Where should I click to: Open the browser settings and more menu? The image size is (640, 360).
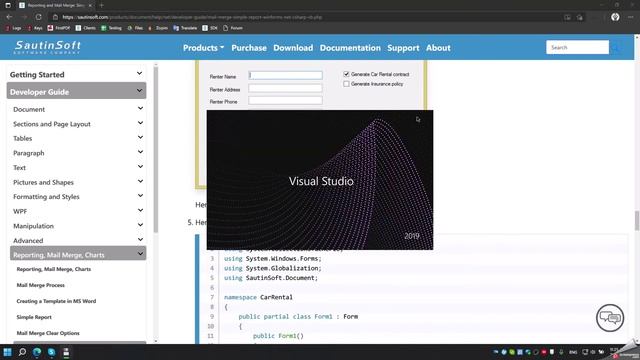click(631, 17)
